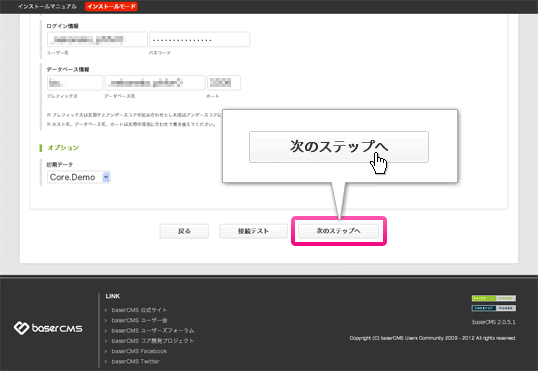
Task: Click the ユーザー名 input field
Action: tap(97, 39)
